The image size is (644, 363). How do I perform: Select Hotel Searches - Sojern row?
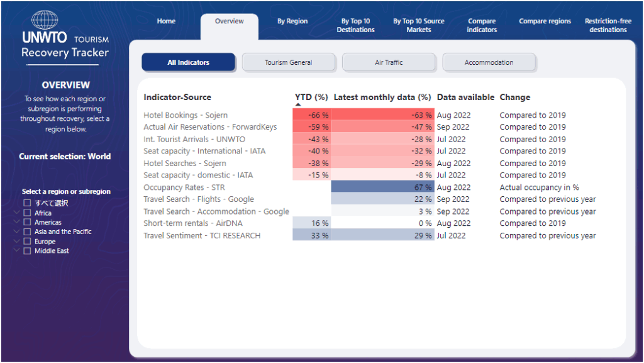(x=185, y=164)
